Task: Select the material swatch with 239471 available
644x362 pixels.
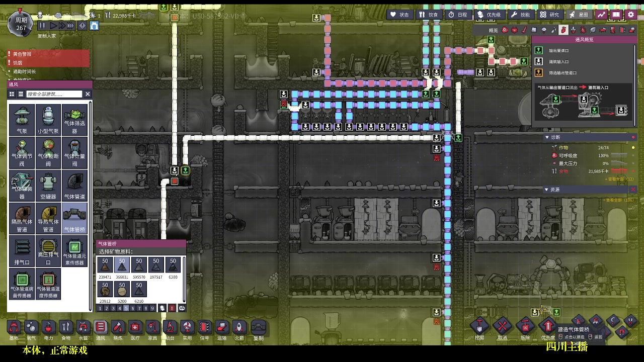Action: click(105, 264)
